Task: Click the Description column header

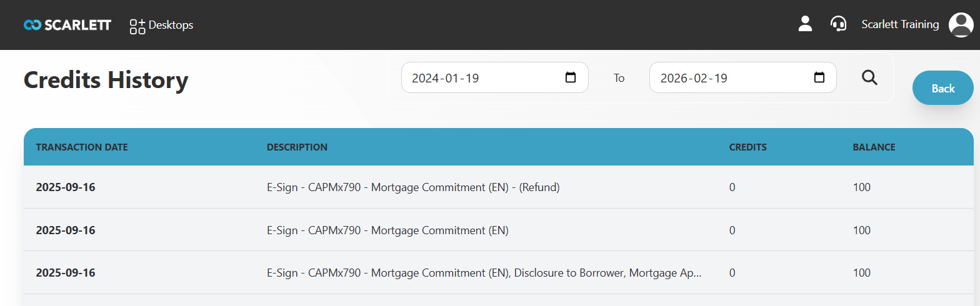Action: (x=297, y=147)
